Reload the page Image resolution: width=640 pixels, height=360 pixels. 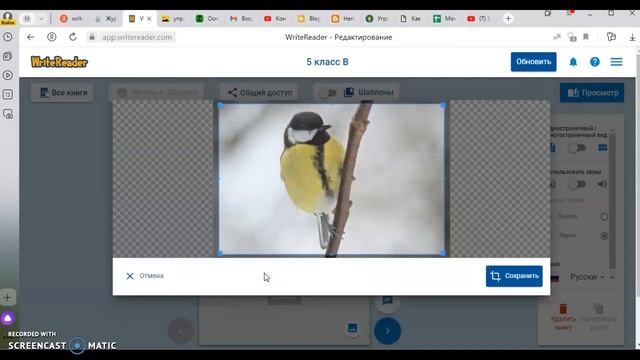click(73, 37)
